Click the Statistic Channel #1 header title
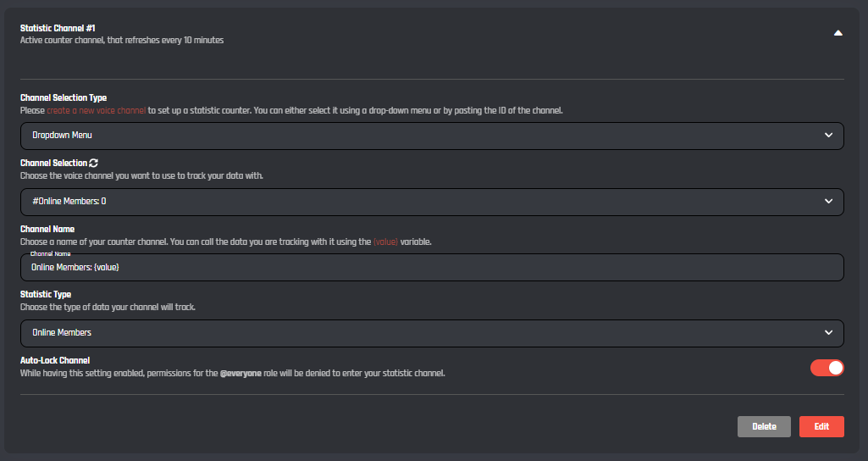Image resolution: width=868 pixels, height=461 pixels. (58, 28)
